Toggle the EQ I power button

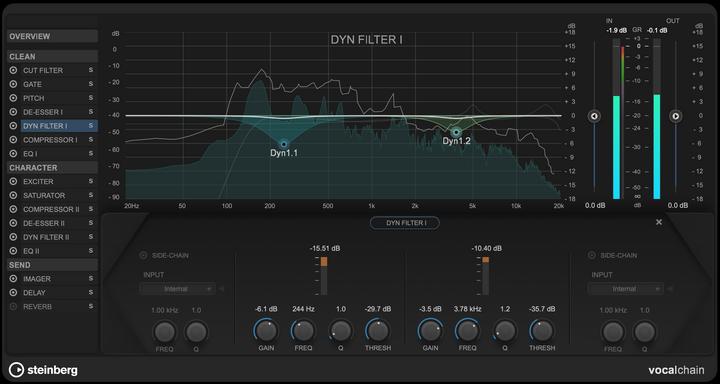(x=13, y=154)
